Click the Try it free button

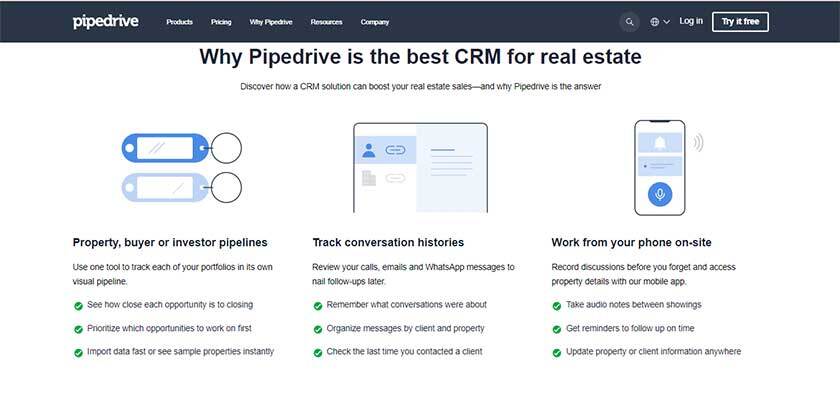(740, 21)
